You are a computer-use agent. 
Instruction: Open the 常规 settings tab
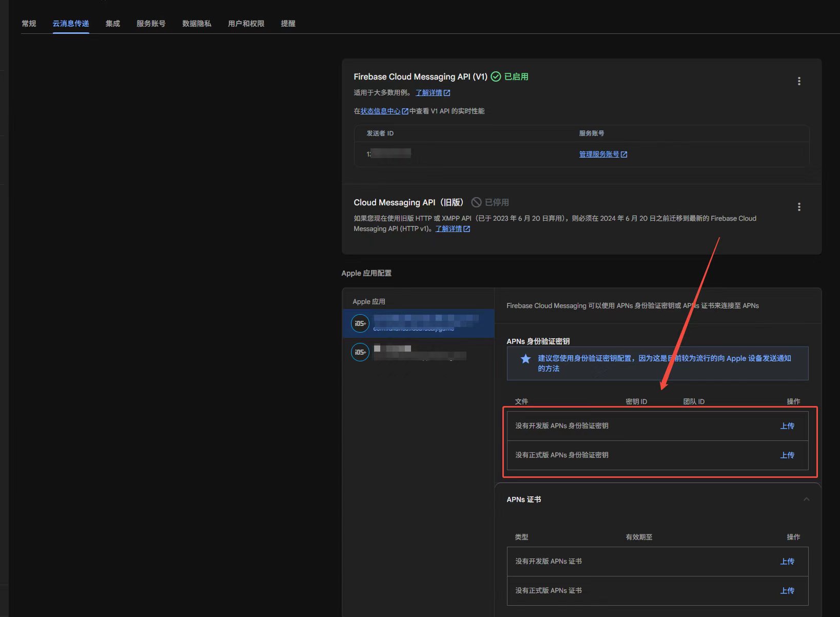pos(29,24)
